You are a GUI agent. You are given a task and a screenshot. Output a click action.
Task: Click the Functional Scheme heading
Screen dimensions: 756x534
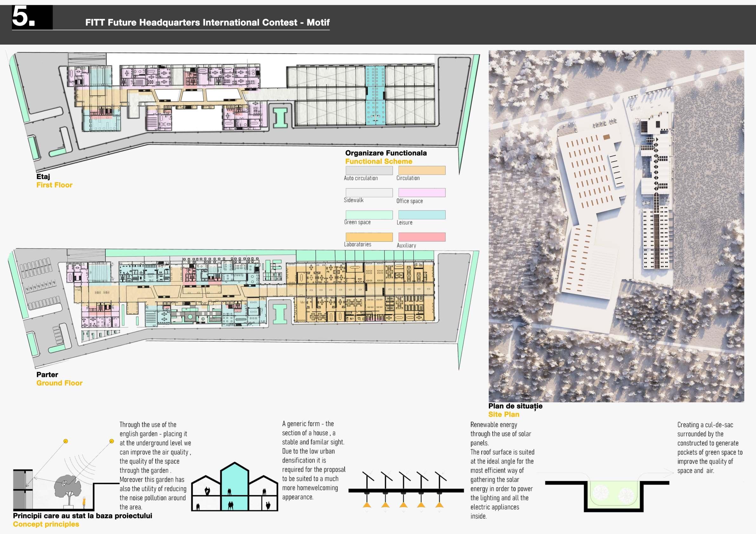[378, 161]
